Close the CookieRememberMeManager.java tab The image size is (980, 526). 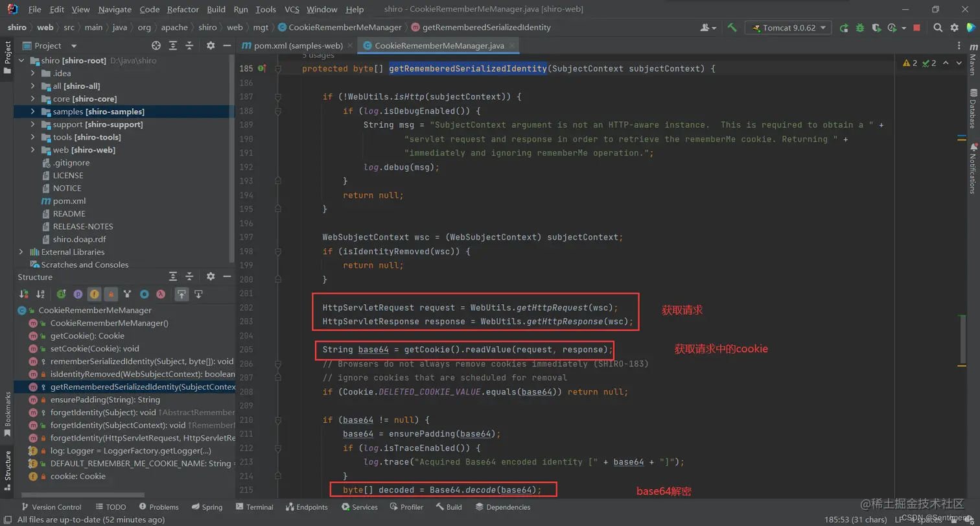tap(513, 46)
